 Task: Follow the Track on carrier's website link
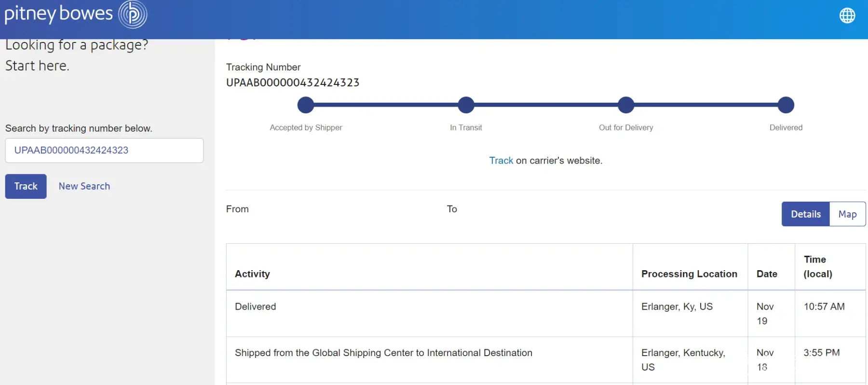pyautogui.click(x=501, y=161)
